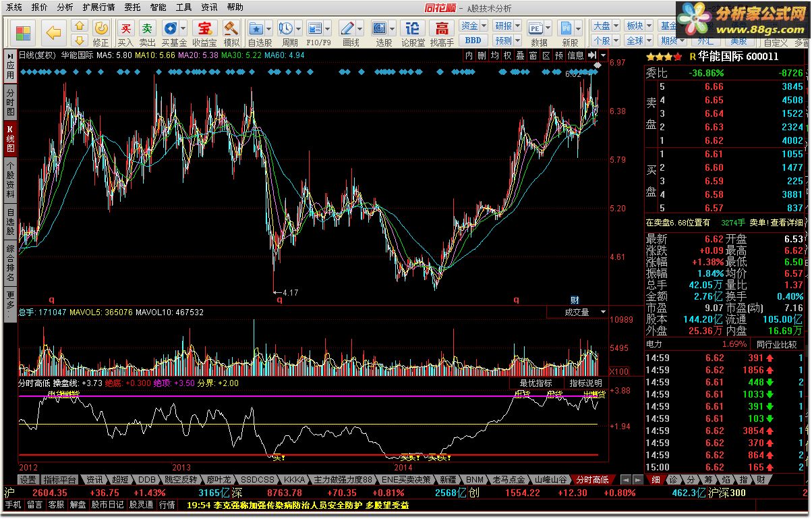Select the 细 detail tab at bottom right
The image size is (812, 519).
coord(656,480)
